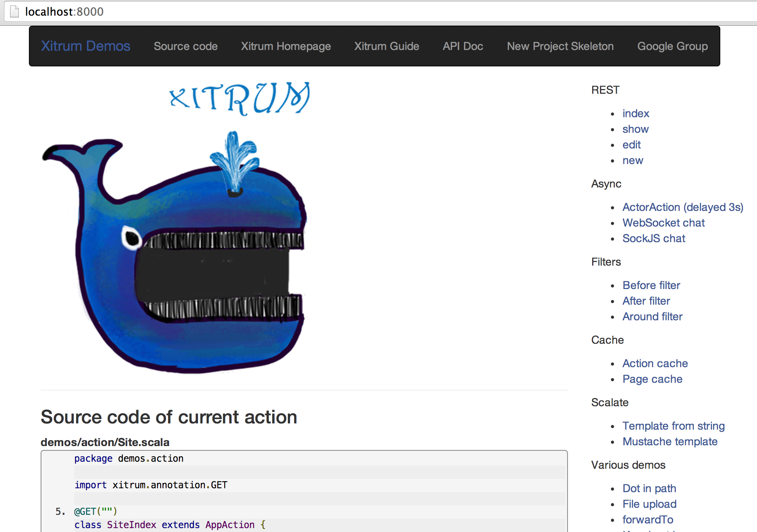The height and width of the screenshot is (532, 757).
Task: Click the @GET("") annotation line
Action: tap(96, 511)
